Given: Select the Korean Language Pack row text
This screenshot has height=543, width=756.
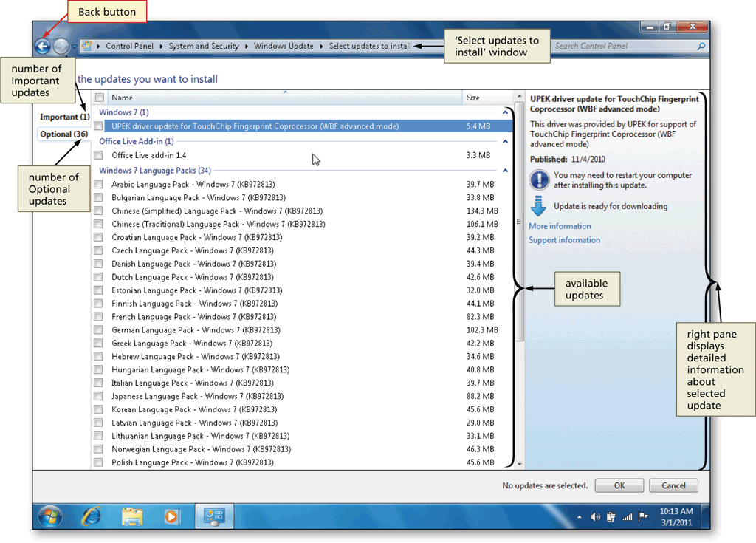Looking at the screenshot, I should click(194, 409).
